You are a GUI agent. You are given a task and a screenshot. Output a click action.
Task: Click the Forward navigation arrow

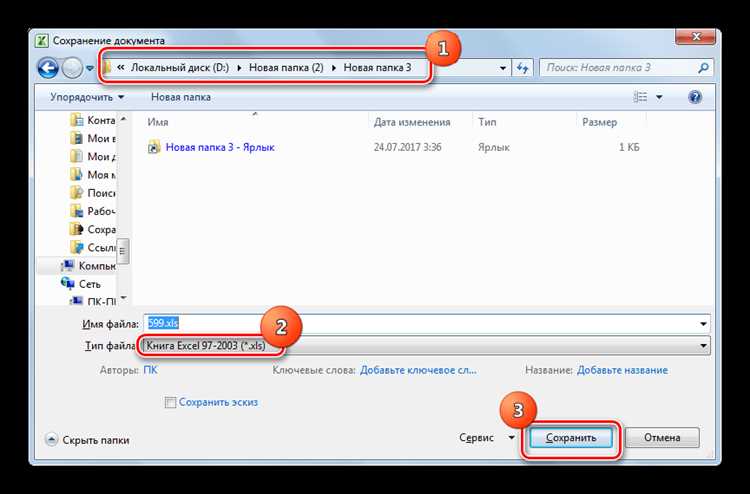point(73,68)
